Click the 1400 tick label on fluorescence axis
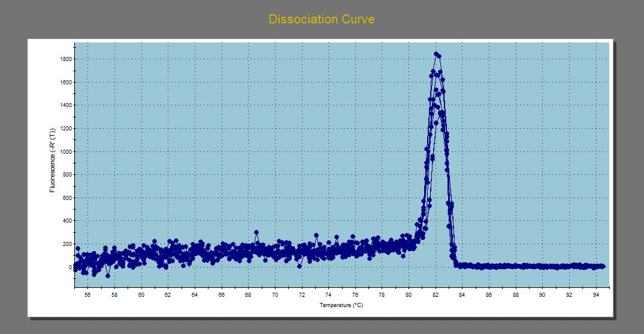The height and width of the screenshot is (334, 644). [x=65, y=105]
